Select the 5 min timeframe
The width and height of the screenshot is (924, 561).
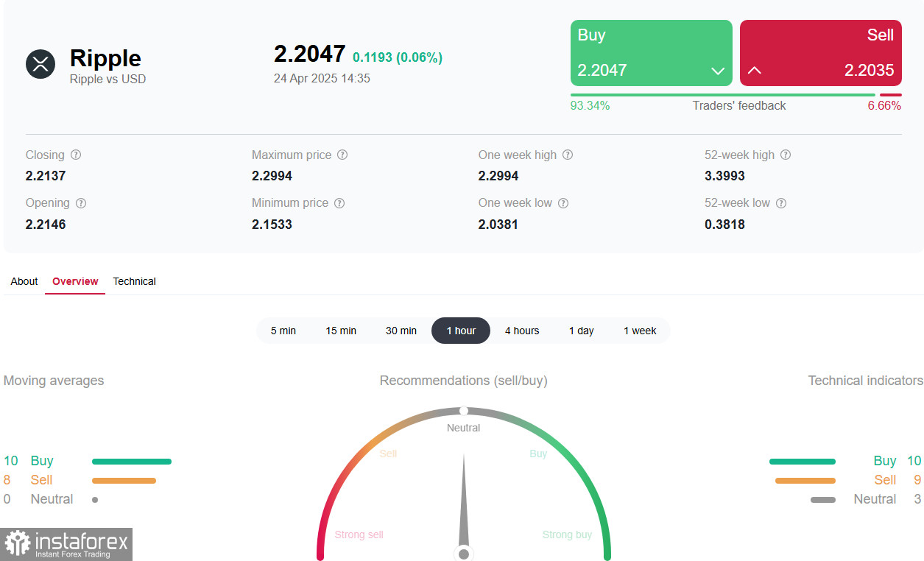pos(283,331)
